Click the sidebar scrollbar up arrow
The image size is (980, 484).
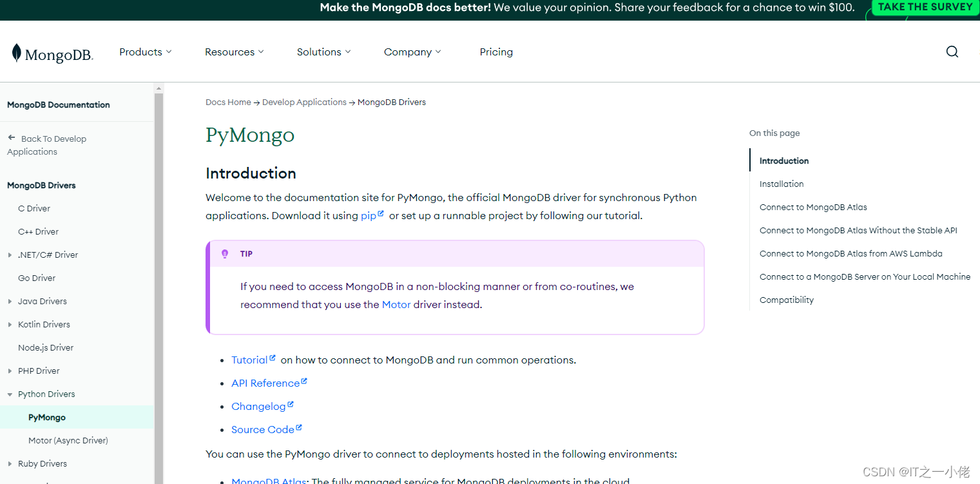click(x=159, y=88)
